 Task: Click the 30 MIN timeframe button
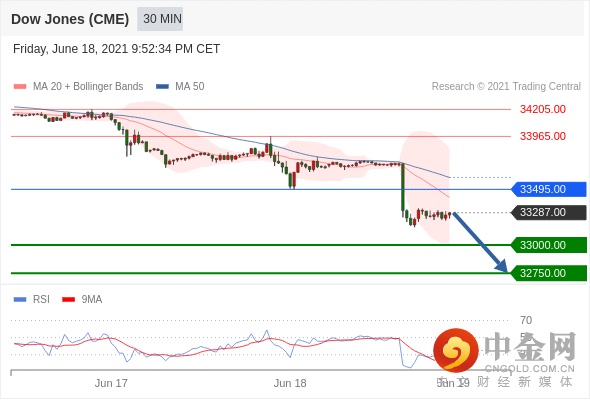[160, 19]
